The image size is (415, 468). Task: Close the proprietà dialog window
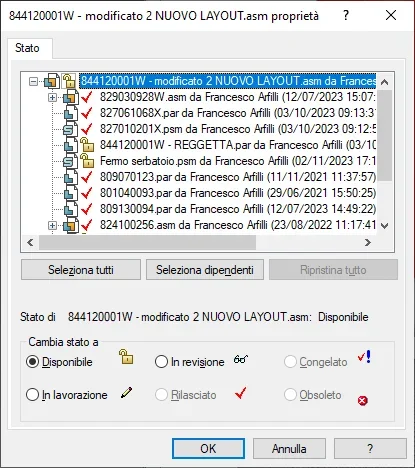pos(391,15)
